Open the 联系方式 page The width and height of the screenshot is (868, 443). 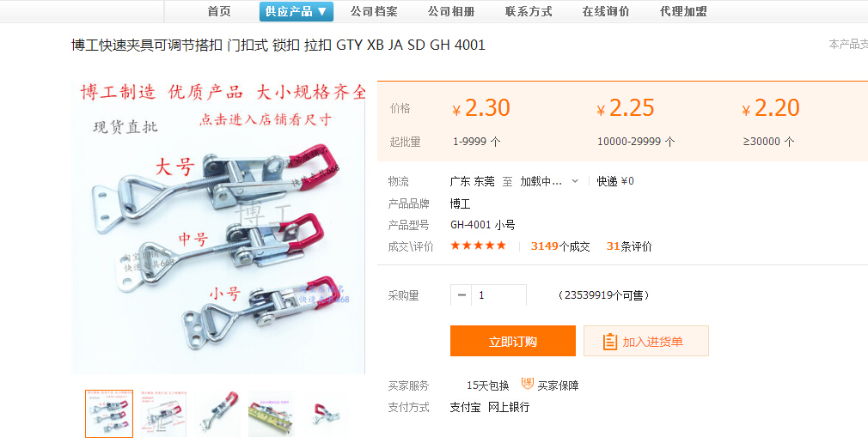tap(529, 12)
